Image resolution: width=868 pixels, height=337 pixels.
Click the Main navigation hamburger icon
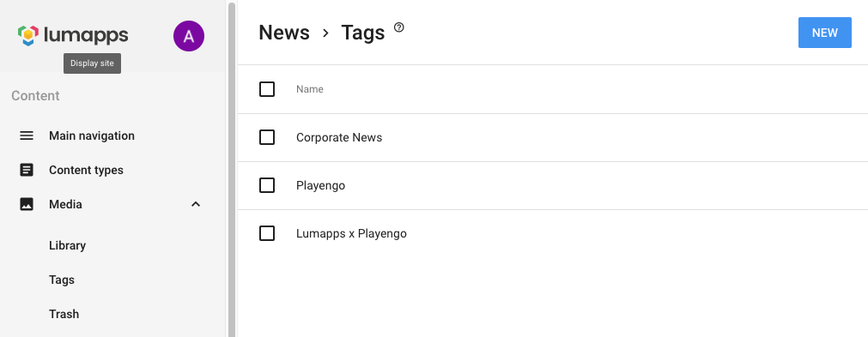pyautogui.click(x=27, y=135)
